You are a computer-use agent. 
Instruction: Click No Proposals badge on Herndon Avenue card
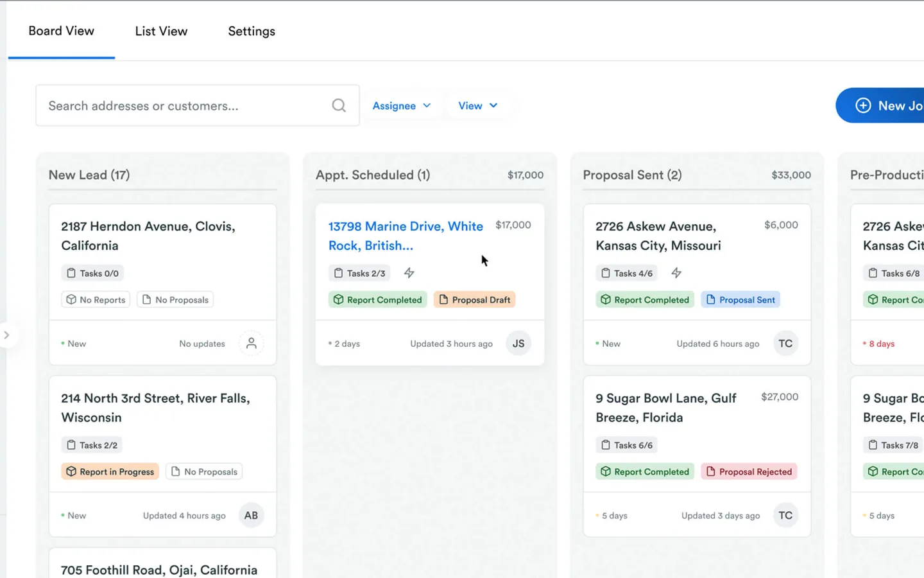175,299
